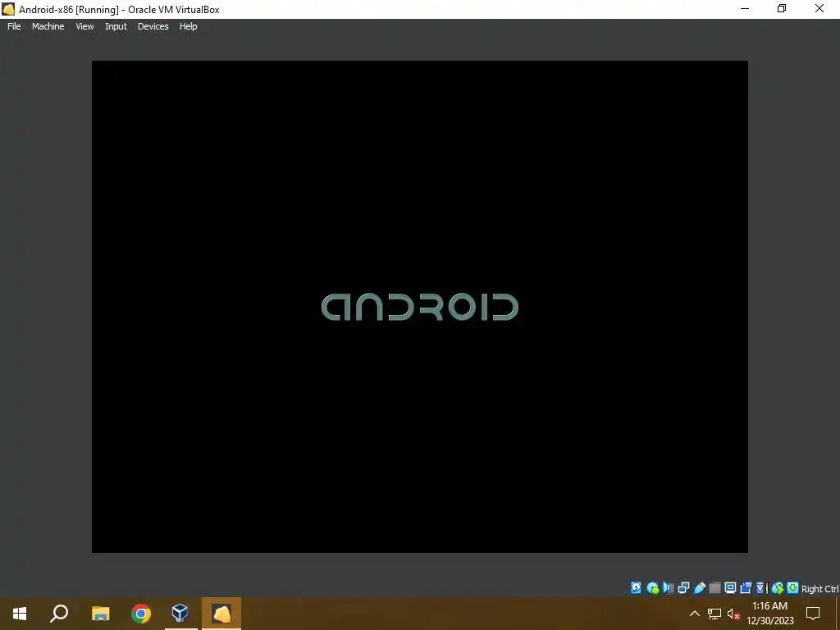
Task: Click the muted volume tray icon
Action: click(x=733, y=614)
